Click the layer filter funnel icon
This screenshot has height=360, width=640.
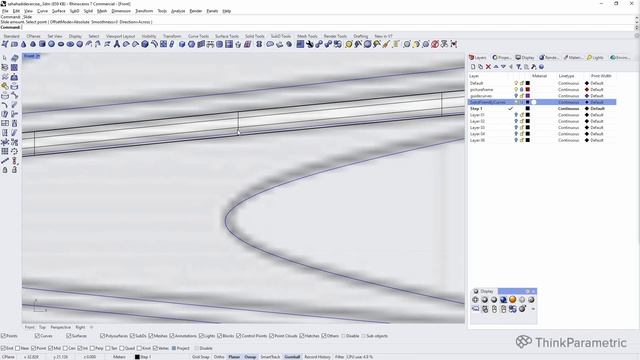point(518,67)
